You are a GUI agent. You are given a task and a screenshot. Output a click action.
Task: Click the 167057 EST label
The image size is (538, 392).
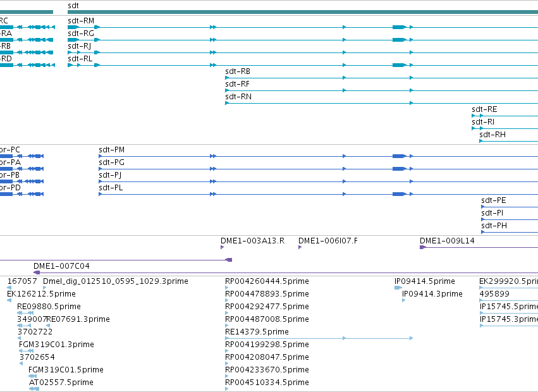22,281
